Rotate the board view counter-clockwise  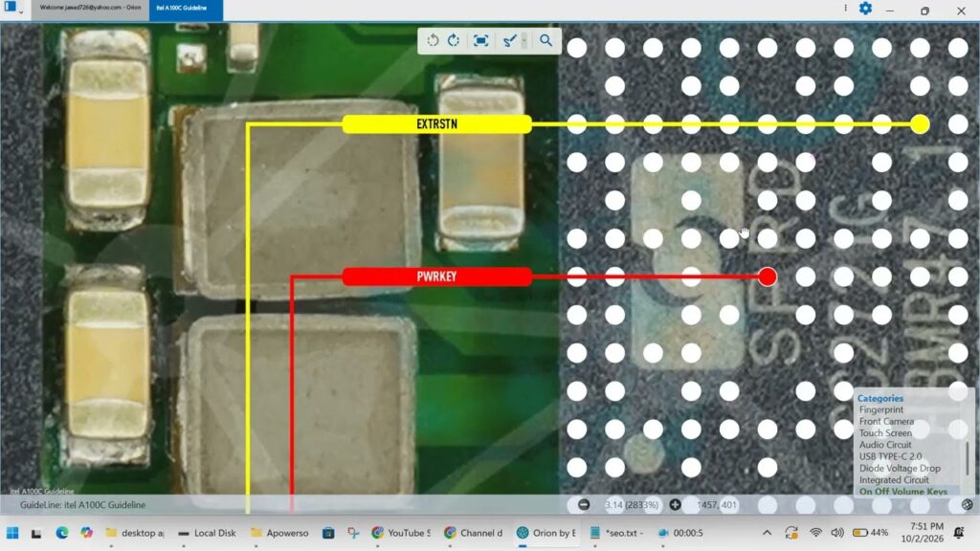point(433,40)
